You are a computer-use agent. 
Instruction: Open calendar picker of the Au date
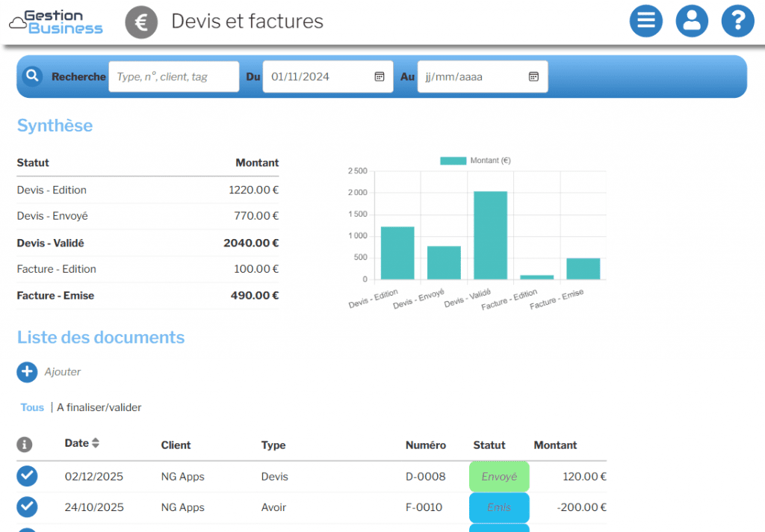coord(533,76)
